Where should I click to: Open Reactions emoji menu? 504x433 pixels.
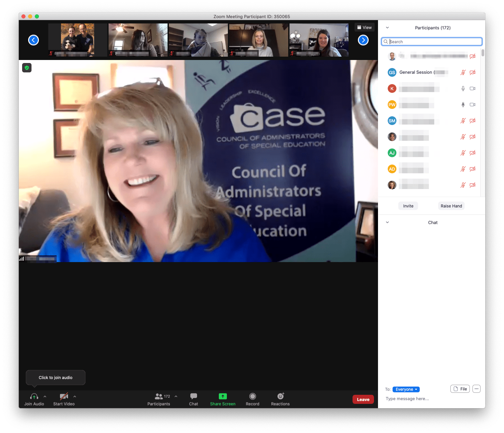pyautogui.click(x=280, y=399)
